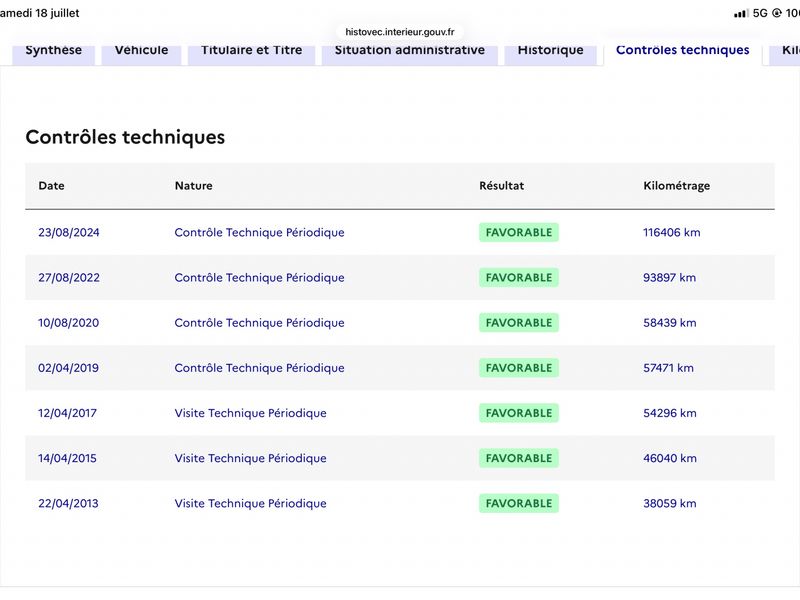This screenshot has height=600, width=800.
Task: Select the 93897 km mileage value
Action: pos(669,278)
